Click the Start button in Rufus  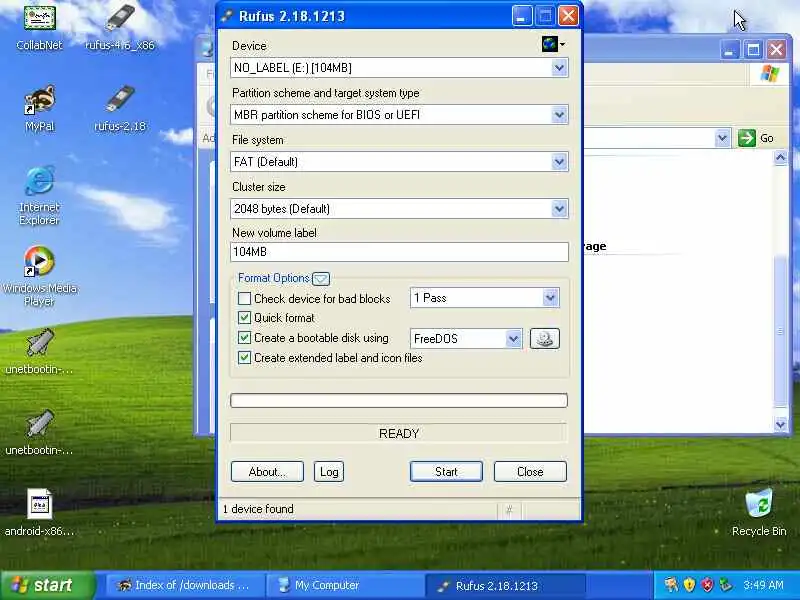446,471
